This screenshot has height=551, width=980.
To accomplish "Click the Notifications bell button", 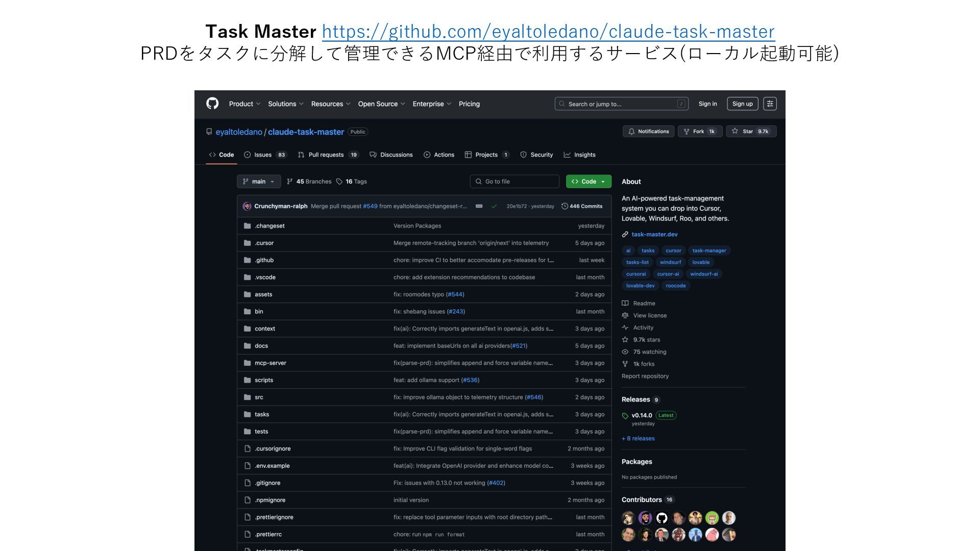I will point(648,131).
